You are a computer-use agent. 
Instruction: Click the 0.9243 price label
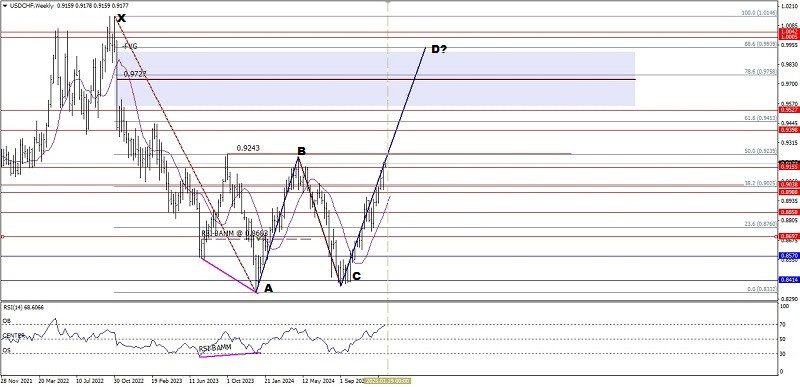click(248, 148)
